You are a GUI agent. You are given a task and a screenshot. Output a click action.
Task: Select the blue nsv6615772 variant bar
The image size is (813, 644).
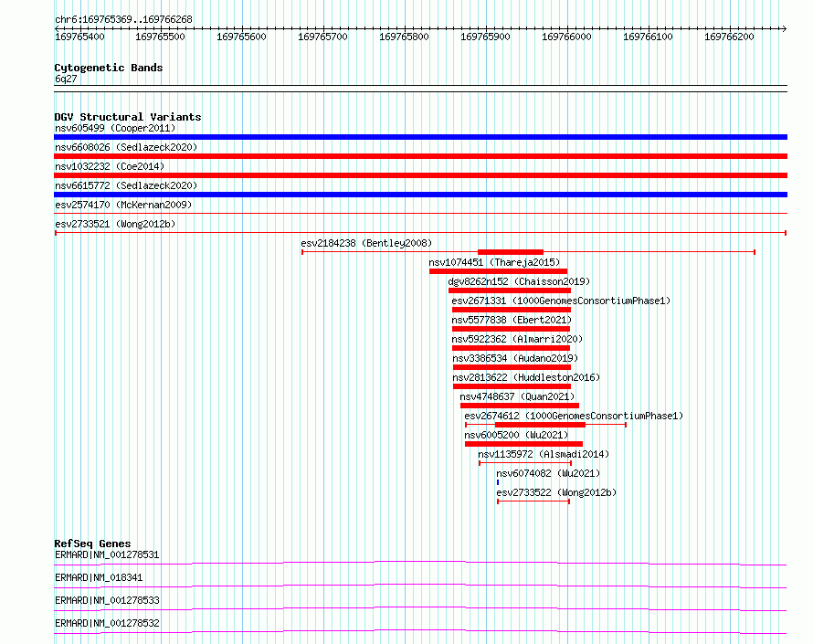[x=420, y=195]
